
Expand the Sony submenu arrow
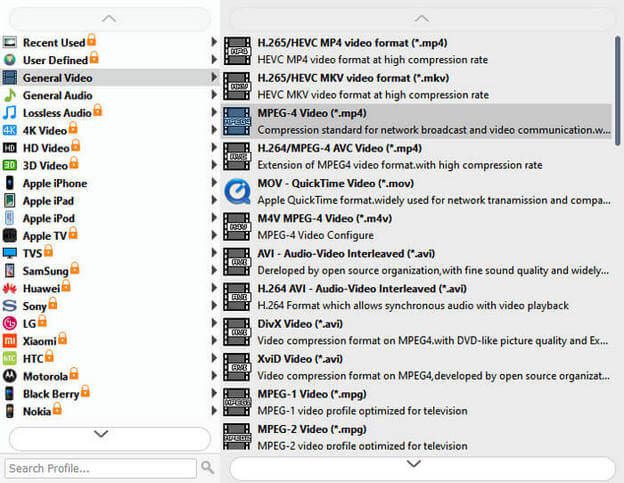[x=214, y=306]
